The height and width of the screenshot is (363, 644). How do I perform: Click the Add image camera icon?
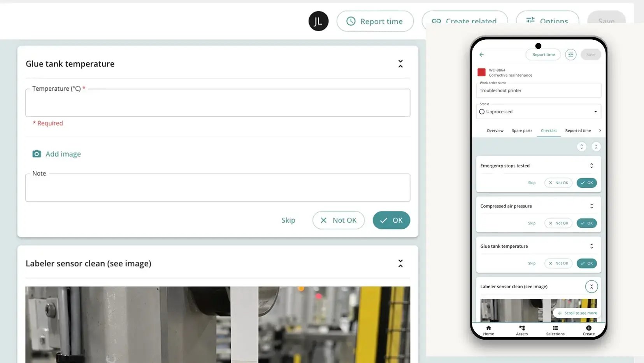pos(37,154)
